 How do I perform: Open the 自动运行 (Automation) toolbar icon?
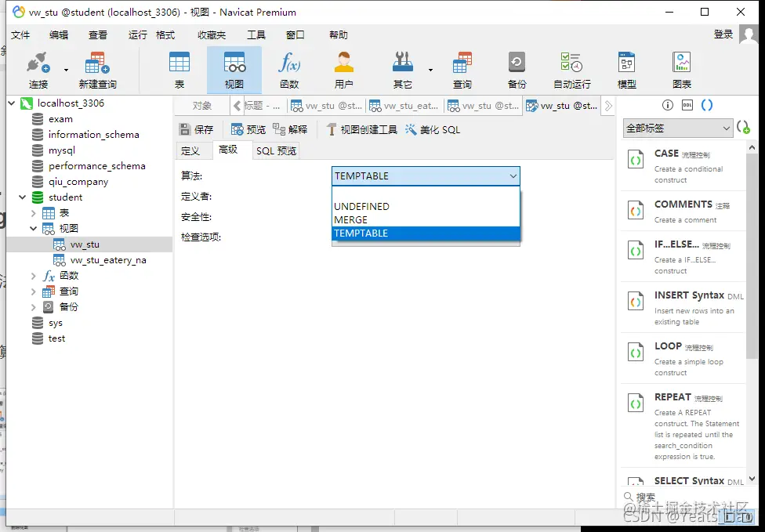572,71
